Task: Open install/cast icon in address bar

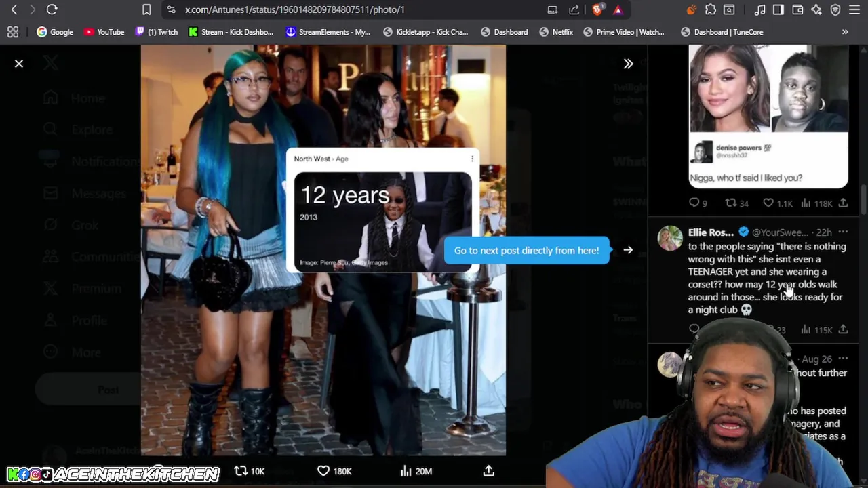Action: [553, 9]
